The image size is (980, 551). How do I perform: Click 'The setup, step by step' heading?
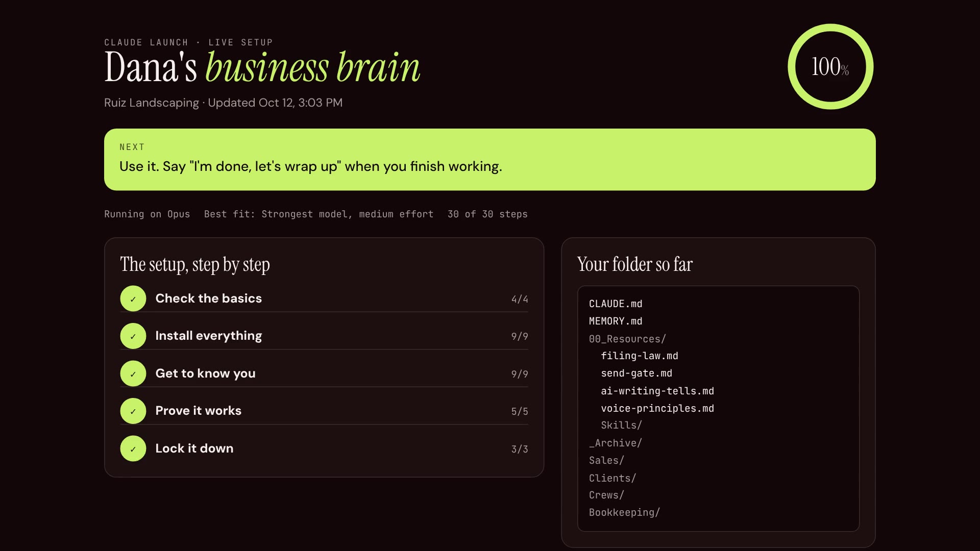tap(195, 264)
